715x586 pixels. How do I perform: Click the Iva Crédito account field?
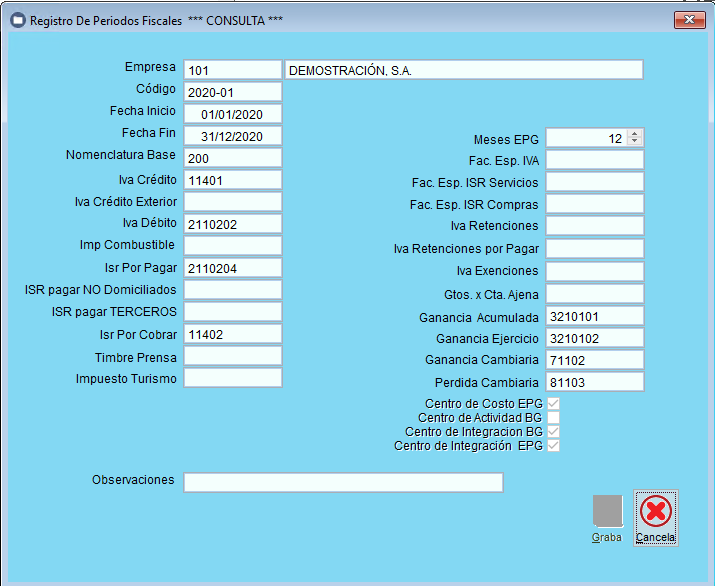[x=233, y=180]
